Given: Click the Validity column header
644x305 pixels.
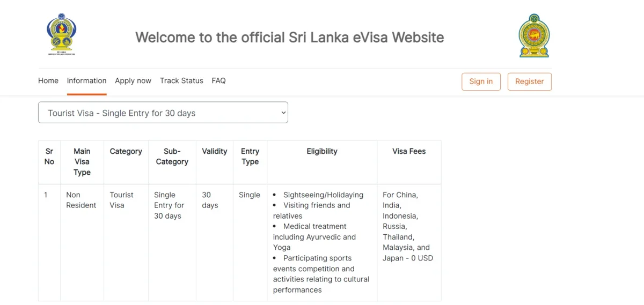Looking at the screenshot, I should click(x=215, y=151).
